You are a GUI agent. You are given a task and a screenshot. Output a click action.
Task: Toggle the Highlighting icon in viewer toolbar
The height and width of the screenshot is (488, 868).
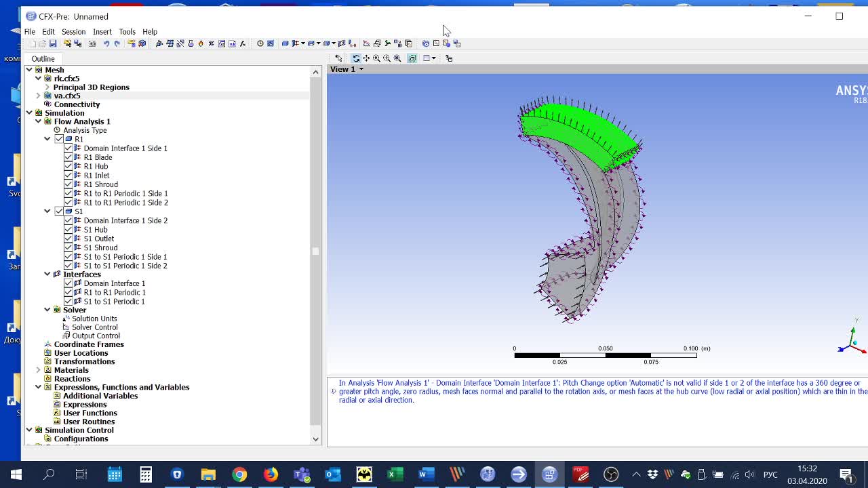pos(412,58)
